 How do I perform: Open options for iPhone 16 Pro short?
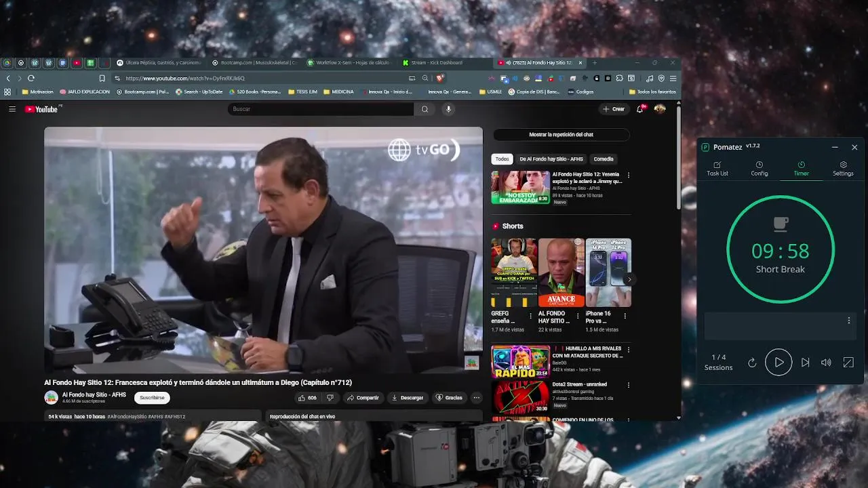click(625, 316)
